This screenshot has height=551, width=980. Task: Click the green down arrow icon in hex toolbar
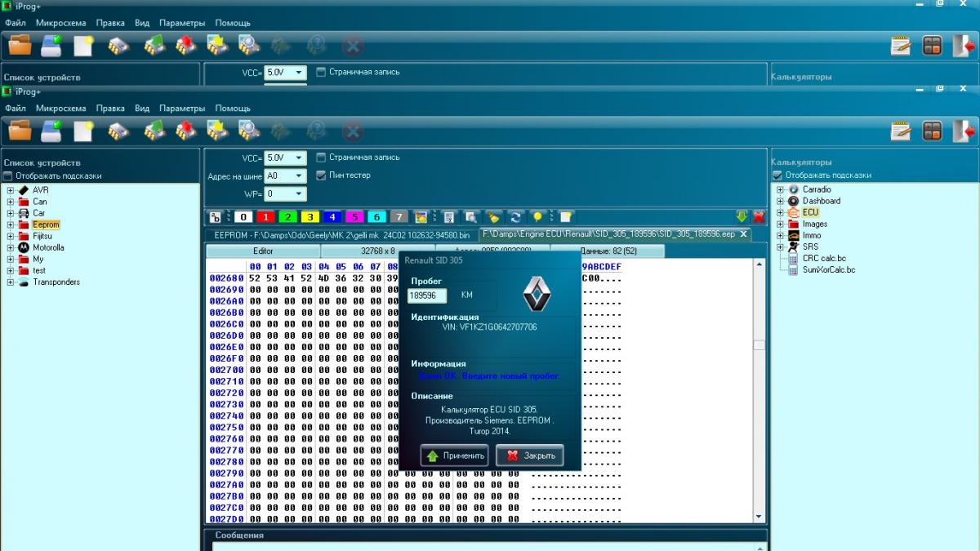coord(742,217)
